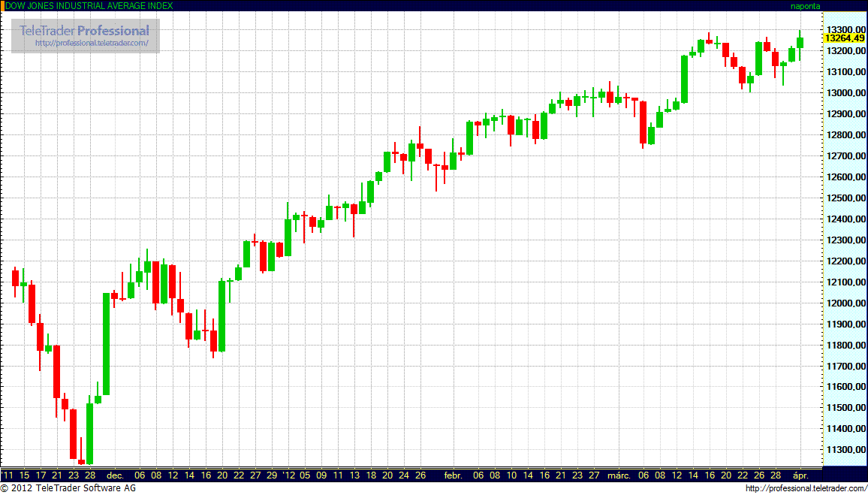Viewport: 868px width, 495px height.
Task: Click the 13300.00 level on price axis
Action: pos(844,29)
